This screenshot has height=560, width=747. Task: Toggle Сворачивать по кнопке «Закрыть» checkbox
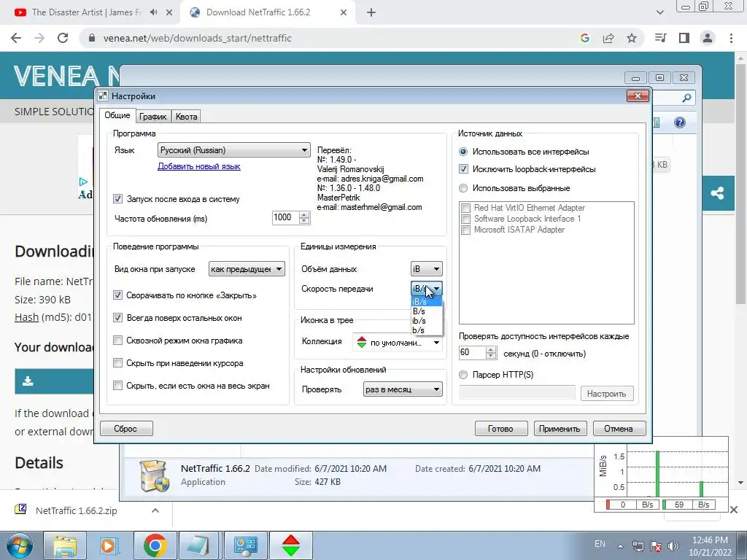[x=117, y=295]
